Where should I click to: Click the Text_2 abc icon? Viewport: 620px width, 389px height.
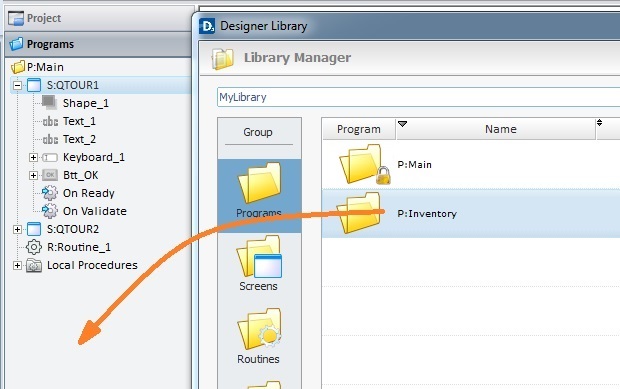pos(50,139)
